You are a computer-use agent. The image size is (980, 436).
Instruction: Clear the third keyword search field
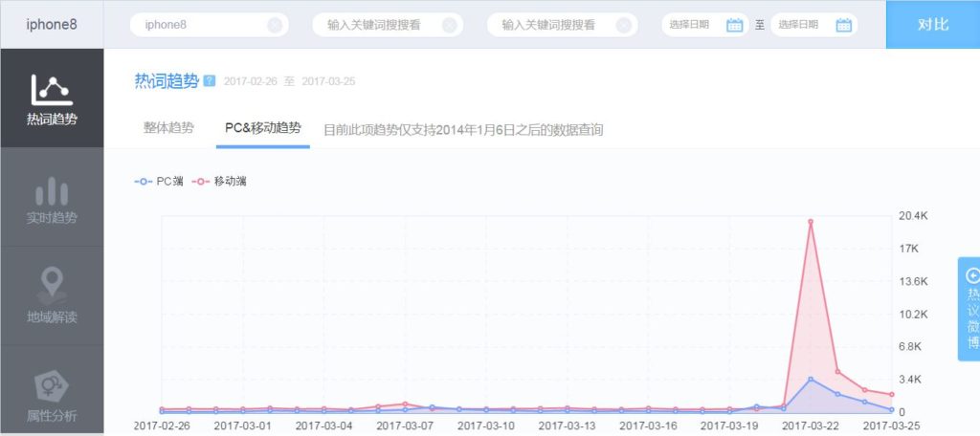coord(623,26)
